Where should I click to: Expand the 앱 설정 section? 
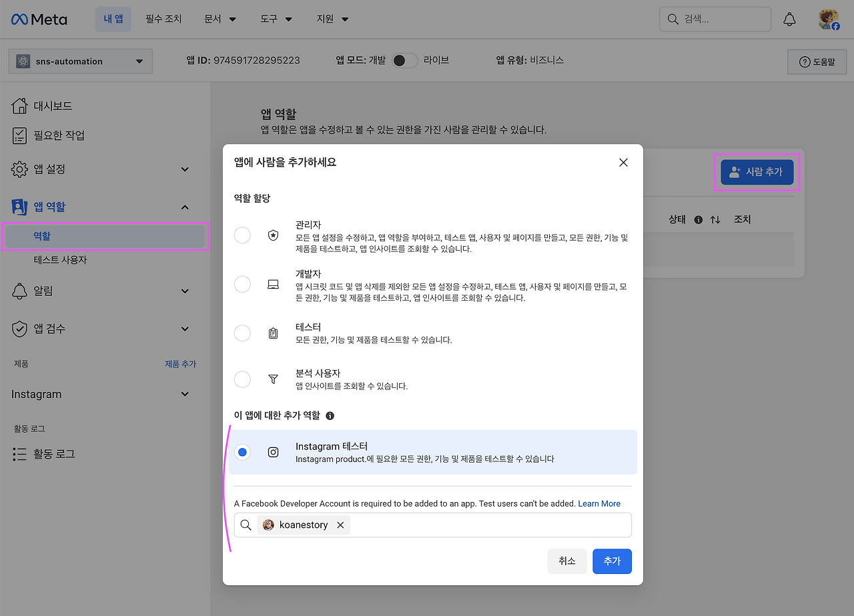click(185, 169)
